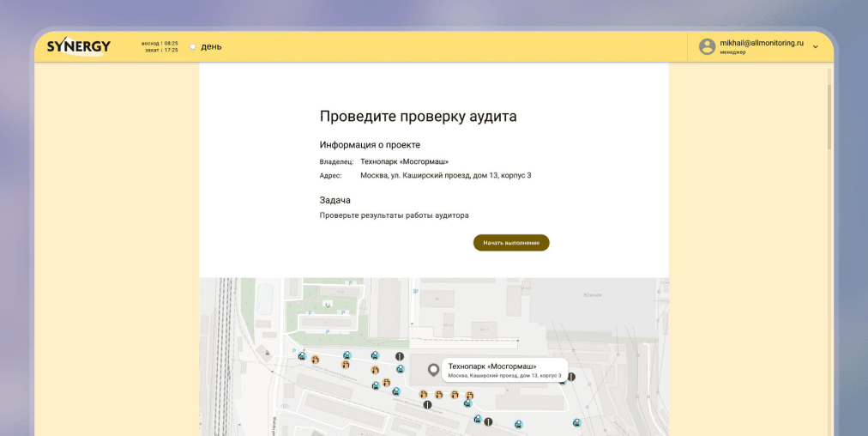Click the Synergy logo
Image resolution: width=868 pixels, height=436 pixels.
(78, 46)
